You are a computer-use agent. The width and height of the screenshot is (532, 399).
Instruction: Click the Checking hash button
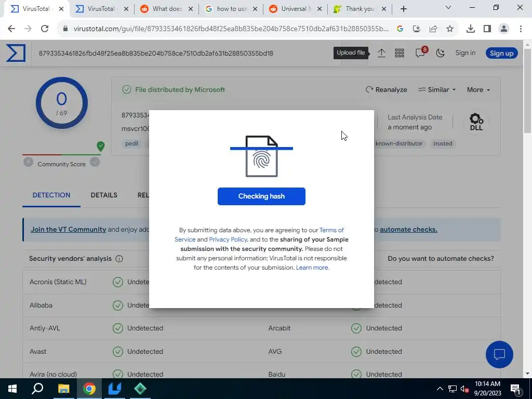[x=261, y=196]
